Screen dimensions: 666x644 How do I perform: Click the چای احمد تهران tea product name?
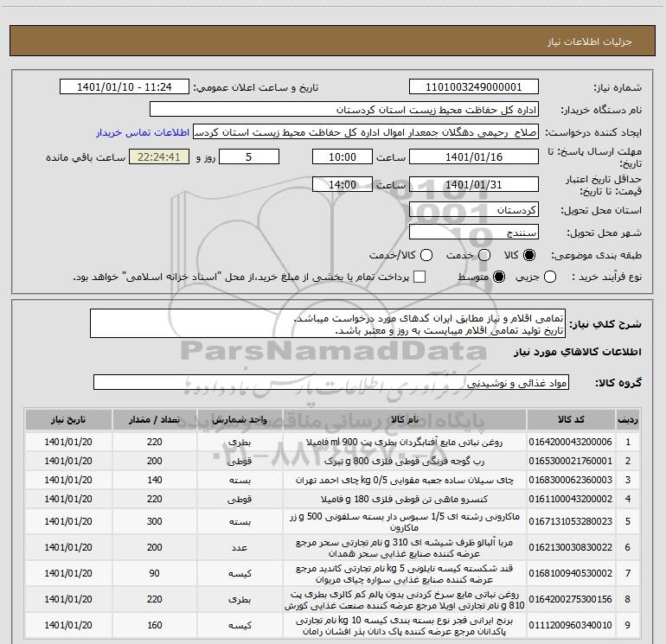point(405,480)
